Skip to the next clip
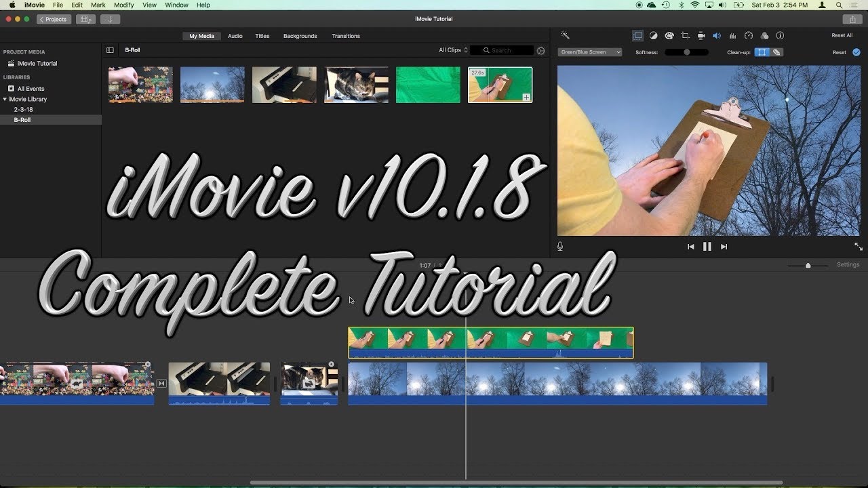Image resolution: width=868 pixels, height=488 pixels. point(724,247)
